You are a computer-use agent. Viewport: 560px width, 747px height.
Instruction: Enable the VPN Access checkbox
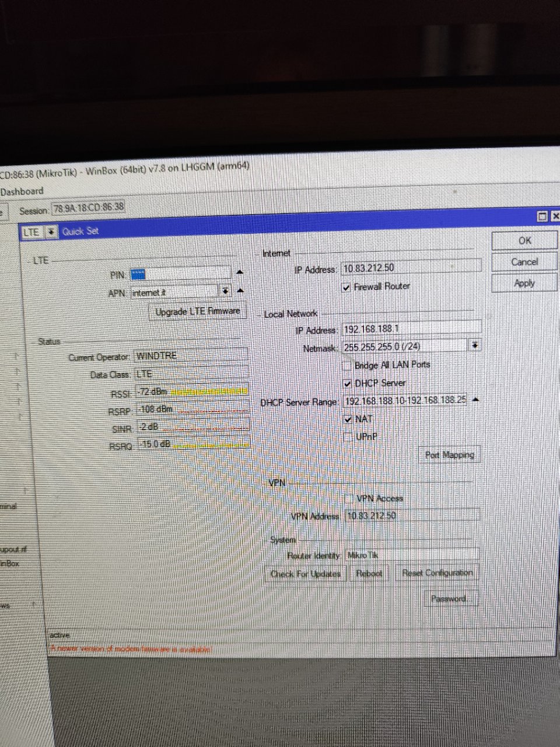[x=349, y=499]
